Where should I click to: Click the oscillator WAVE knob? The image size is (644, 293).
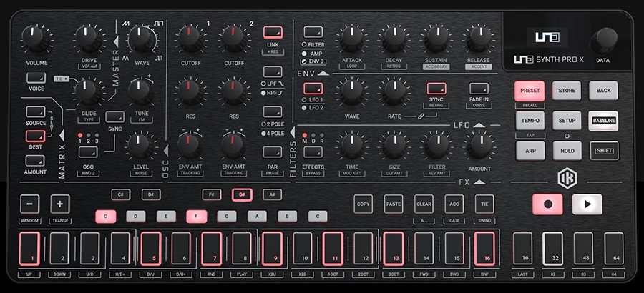tap(141, 39)
